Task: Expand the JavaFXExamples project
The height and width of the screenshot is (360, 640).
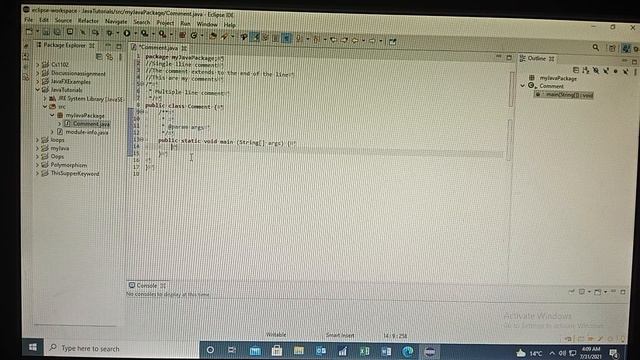Action: 38,81
